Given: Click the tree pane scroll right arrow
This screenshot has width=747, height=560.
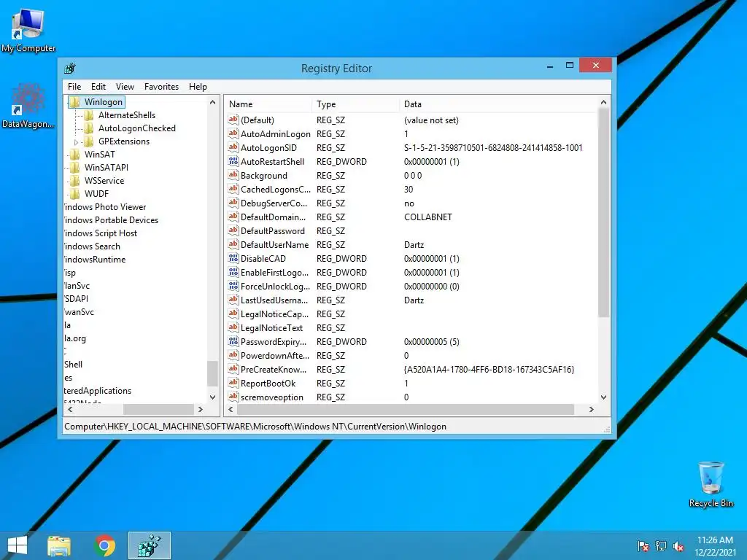Looking at the screenshot, I should click(x=201, y=409).
